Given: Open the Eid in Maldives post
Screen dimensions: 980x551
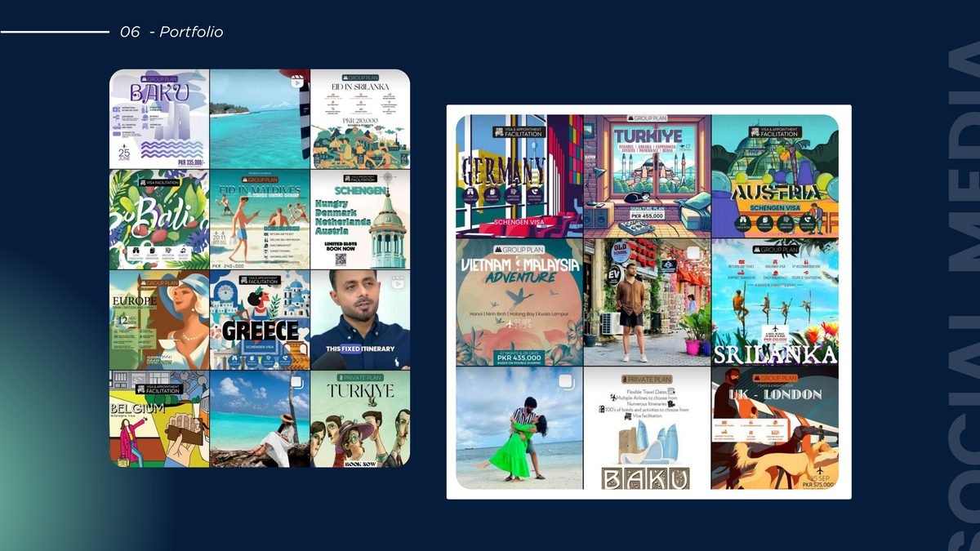Looking at the screenshot, I should point(260,219).
